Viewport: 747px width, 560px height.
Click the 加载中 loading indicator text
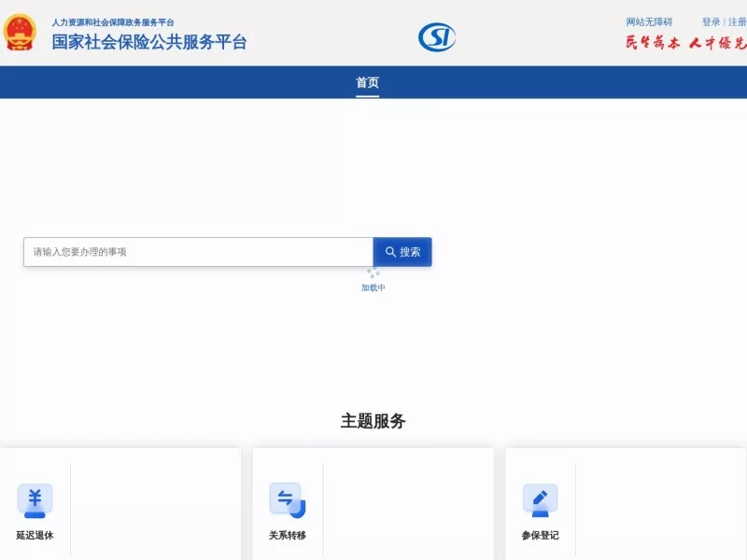click(373, 287)
